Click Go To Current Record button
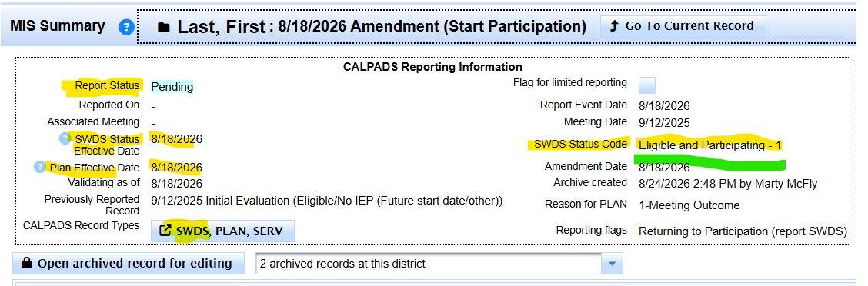The height and width of the screenshot is (286, 868). coord(683,26)
